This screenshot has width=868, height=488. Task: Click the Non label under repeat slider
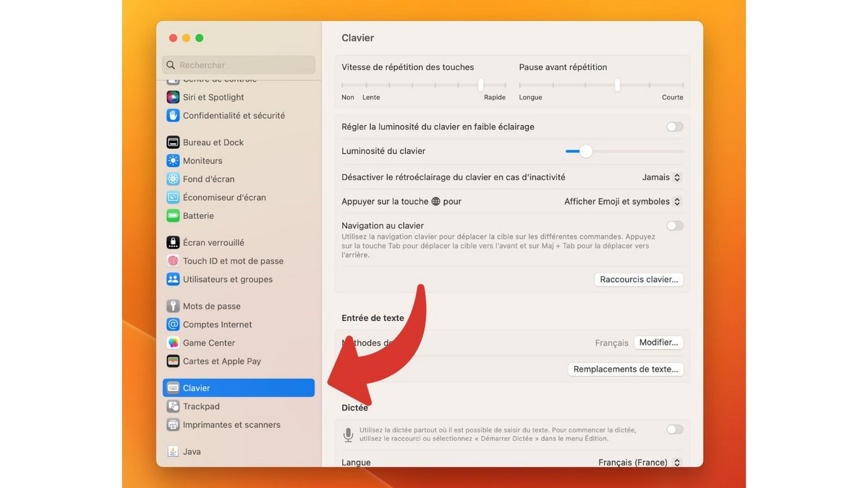348,98
